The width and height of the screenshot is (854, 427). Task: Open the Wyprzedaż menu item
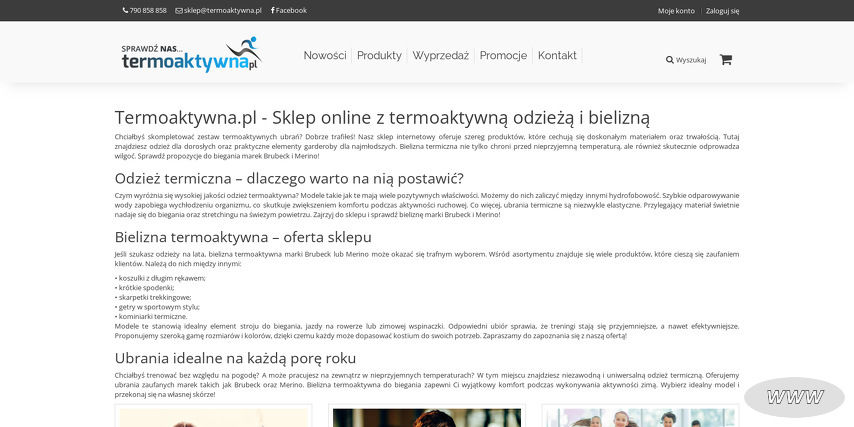coord(441,56)
